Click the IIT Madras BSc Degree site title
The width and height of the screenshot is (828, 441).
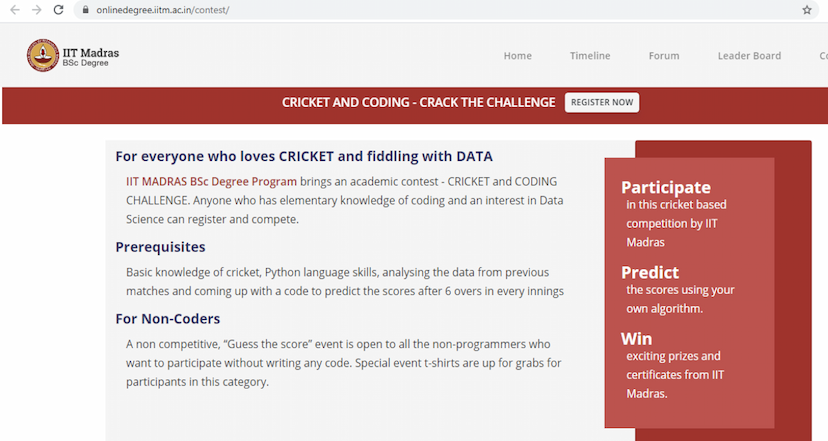click(x=92, y=56)
